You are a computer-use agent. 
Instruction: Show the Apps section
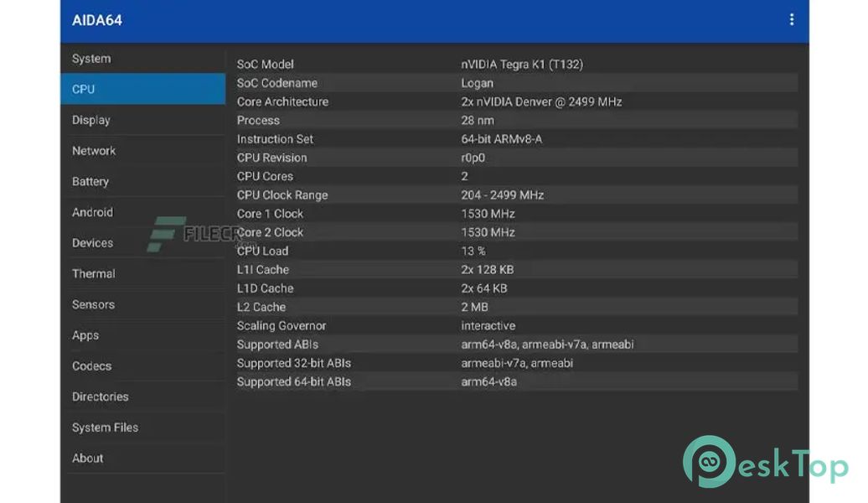coord(142,335)
